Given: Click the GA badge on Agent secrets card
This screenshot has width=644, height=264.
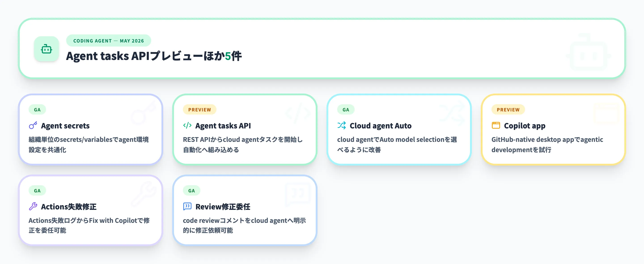Looking at the screenshot, I should pyautogui.click(x=37, y=110).
